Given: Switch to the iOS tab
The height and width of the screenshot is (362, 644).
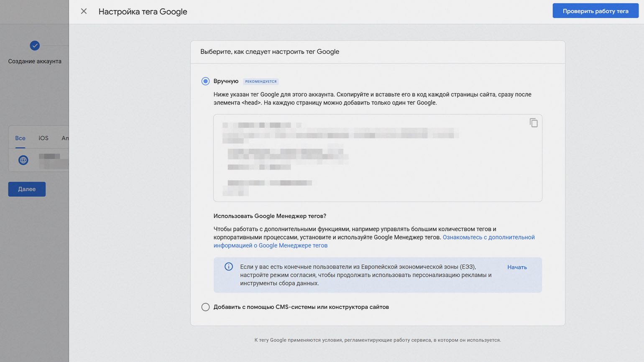Looking at the screenshot, I should click(43, 138).
